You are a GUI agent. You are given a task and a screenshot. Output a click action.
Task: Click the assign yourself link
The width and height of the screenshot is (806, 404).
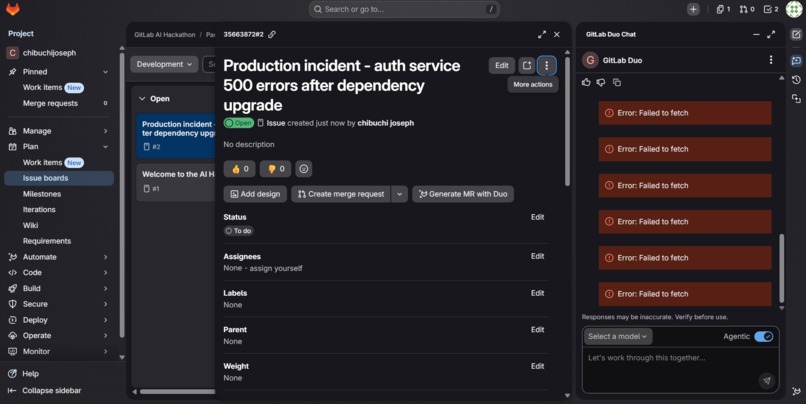coord(276,268)
